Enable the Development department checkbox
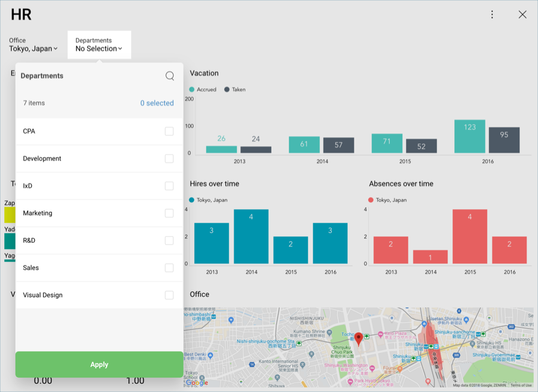 pos(169,159)
